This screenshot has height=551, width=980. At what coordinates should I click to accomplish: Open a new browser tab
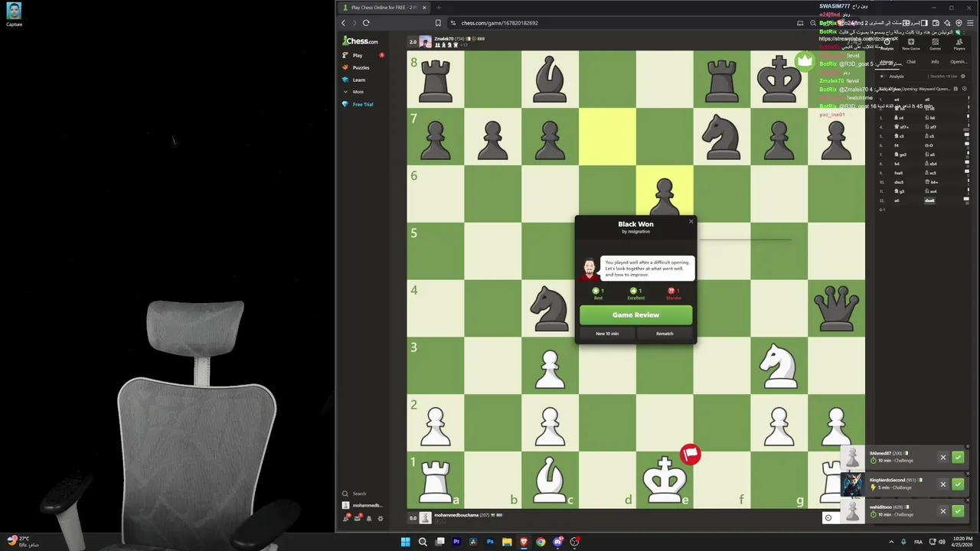pos(439,8)
